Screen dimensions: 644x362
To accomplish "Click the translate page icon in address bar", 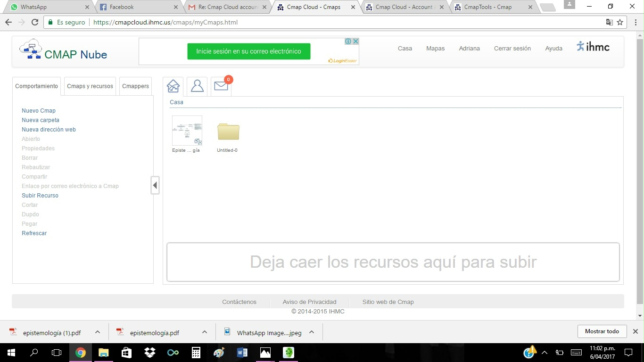I will click(x=609, y=22).
